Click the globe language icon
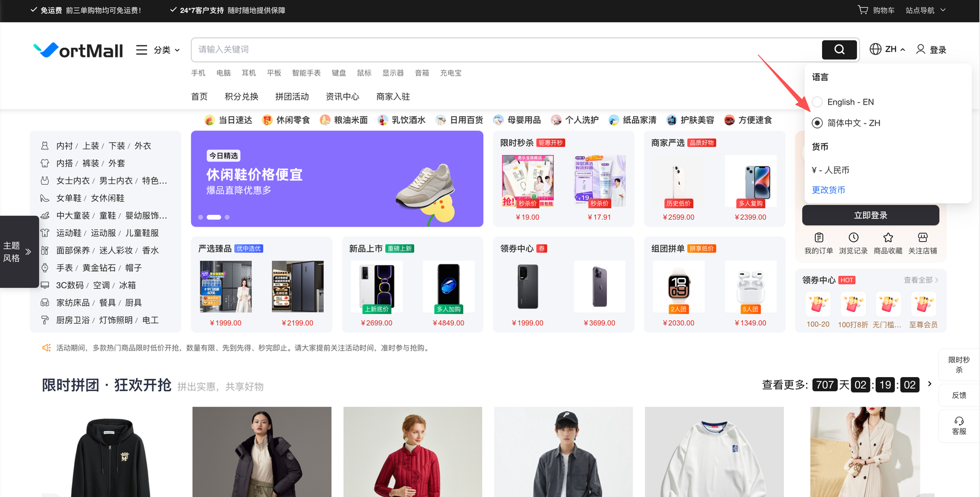This screenshot has width=980, height=497. 875,49
